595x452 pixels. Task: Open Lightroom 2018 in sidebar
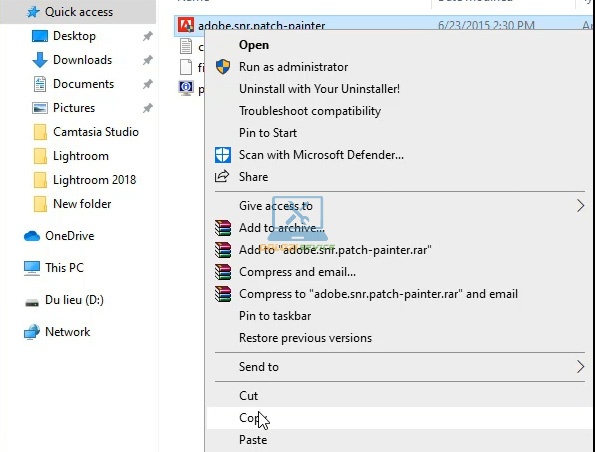tap(94, 180)
